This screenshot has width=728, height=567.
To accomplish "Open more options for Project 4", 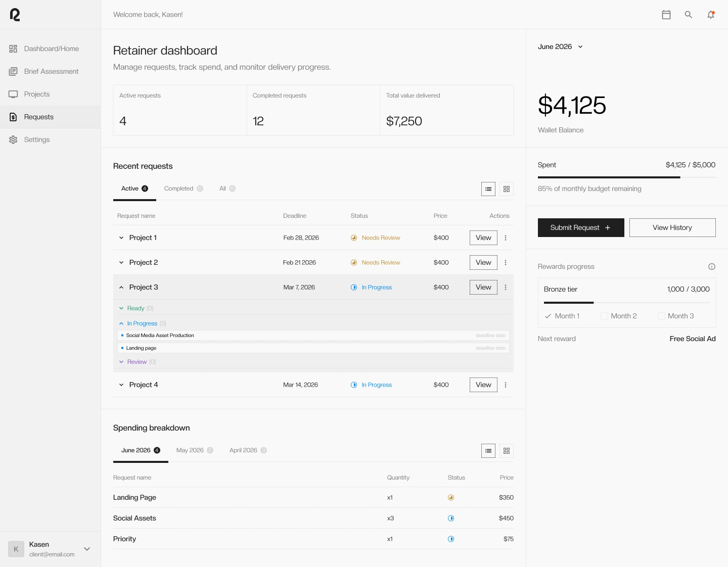I will (506, 385).
